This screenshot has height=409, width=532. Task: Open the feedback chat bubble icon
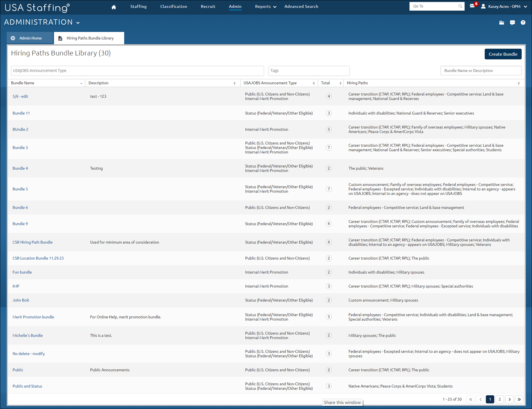coord(512,23)
